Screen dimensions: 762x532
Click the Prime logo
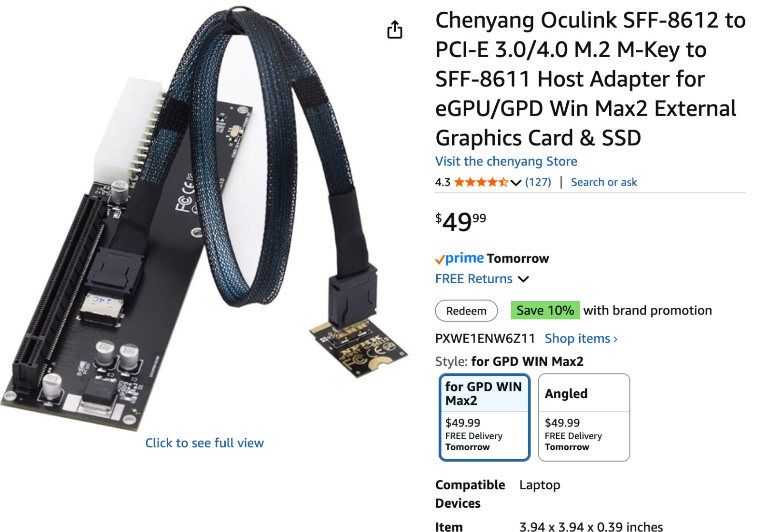(460, 258)
